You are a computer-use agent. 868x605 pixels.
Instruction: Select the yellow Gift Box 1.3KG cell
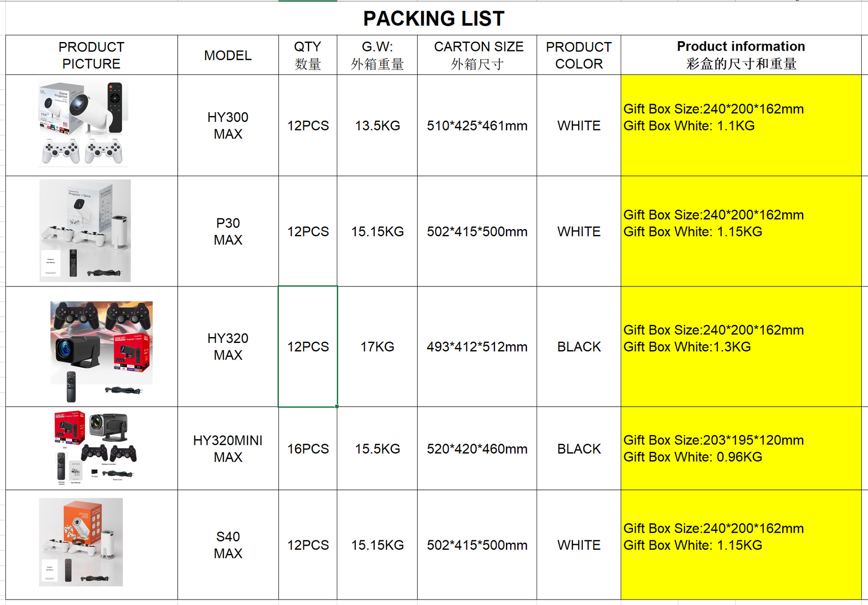click(741, 347)
